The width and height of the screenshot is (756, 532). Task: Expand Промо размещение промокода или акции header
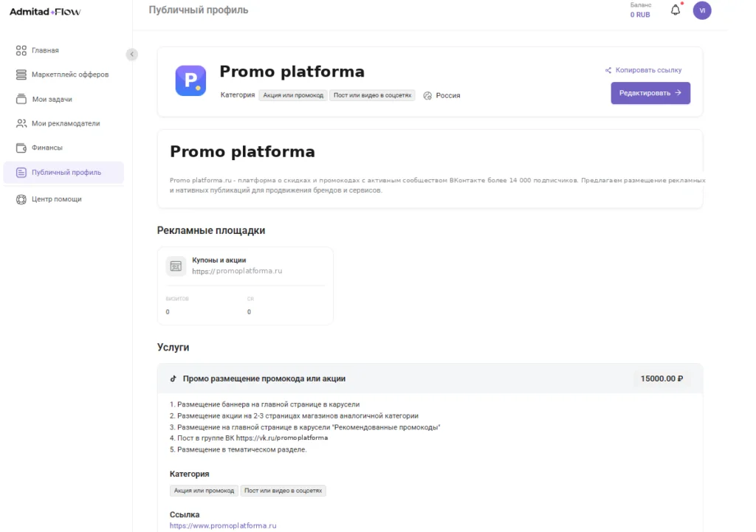430,379
